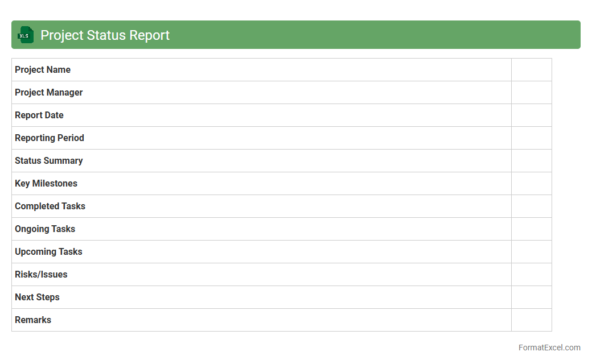Select the Reporting Period label cell
Image resolution: width=592 pixels, height=364 pixels.
[50, 138]
